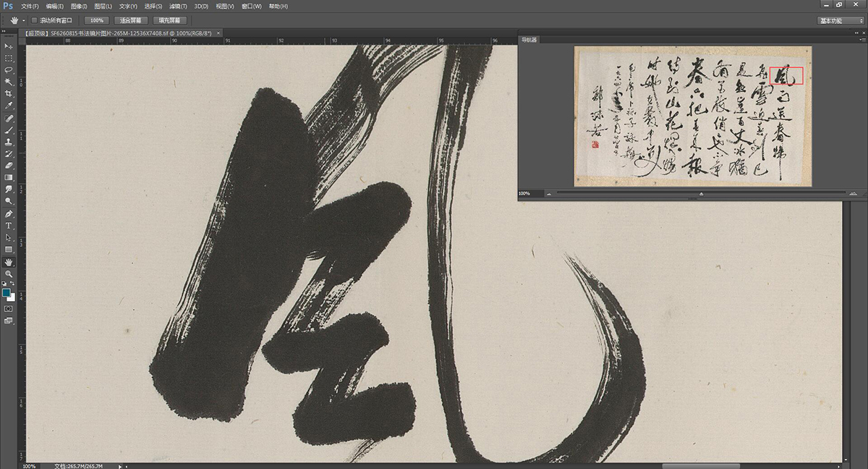The height and width of the screenshot is (469, 868).
Task: Select the Gradient tool
Action: 9,177
